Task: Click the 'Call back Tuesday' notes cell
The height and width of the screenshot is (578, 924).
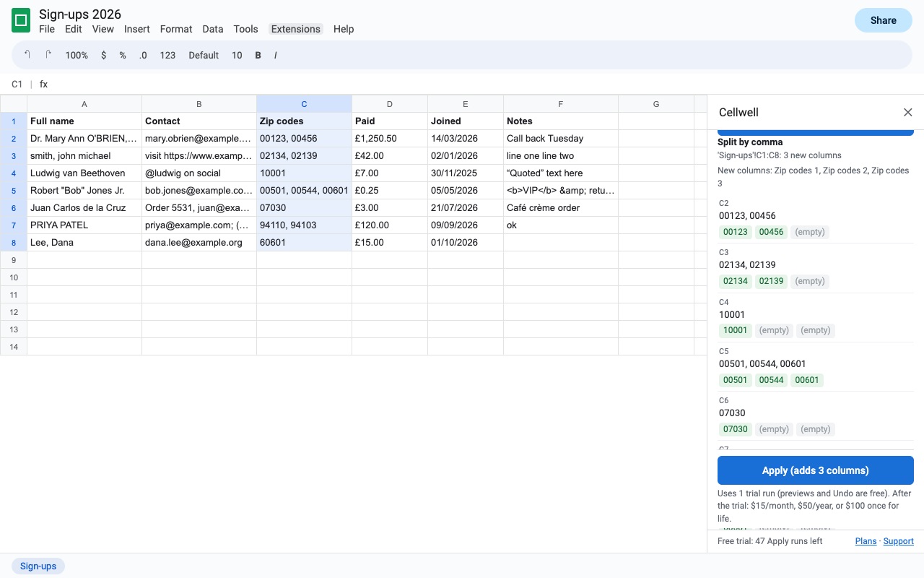Action: (x=561, y=139)
